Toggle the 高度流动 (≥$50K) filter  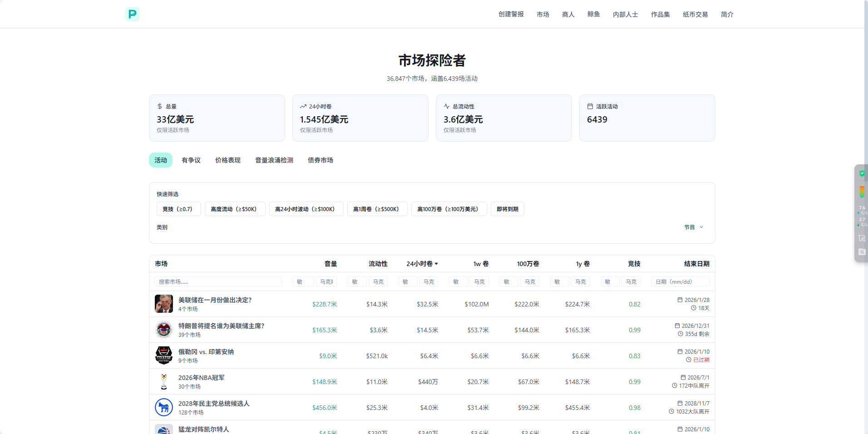[235, 209]
